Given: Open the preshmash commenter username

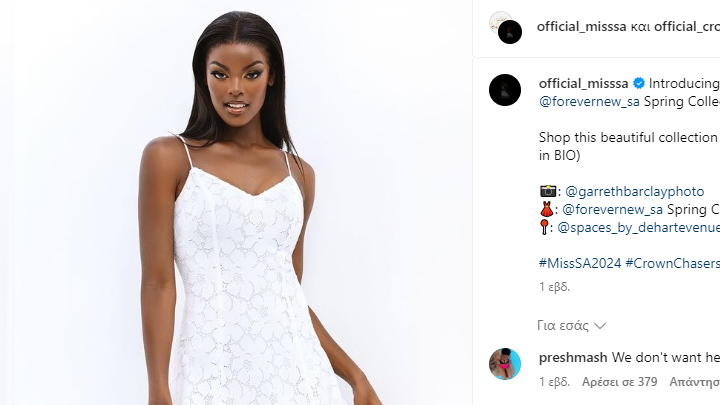Looking at the screenshot, I should coord(573,357).
